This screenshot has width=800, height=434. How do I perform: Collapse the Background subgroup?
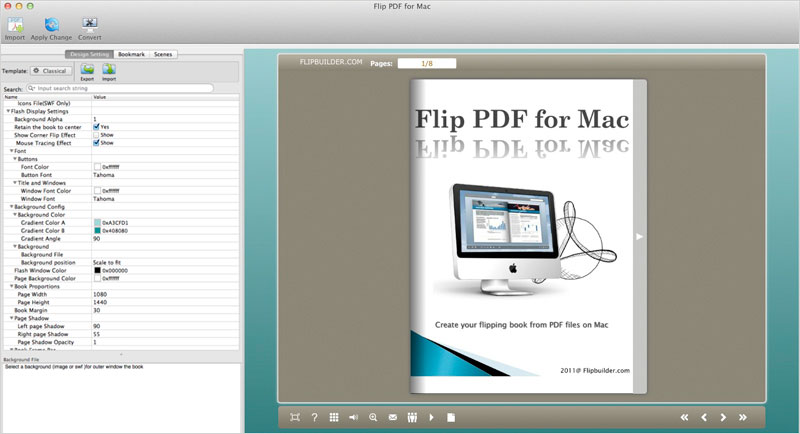tap(15, 246)
